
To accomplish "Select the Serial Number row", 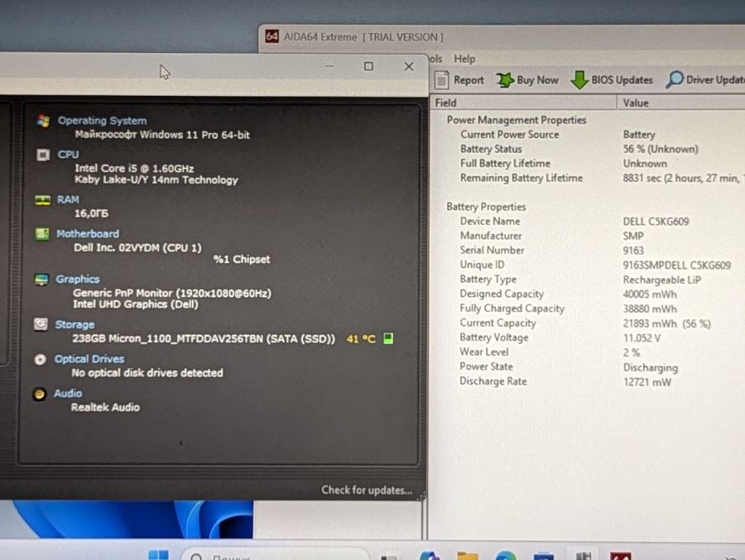I will point(587,251).
